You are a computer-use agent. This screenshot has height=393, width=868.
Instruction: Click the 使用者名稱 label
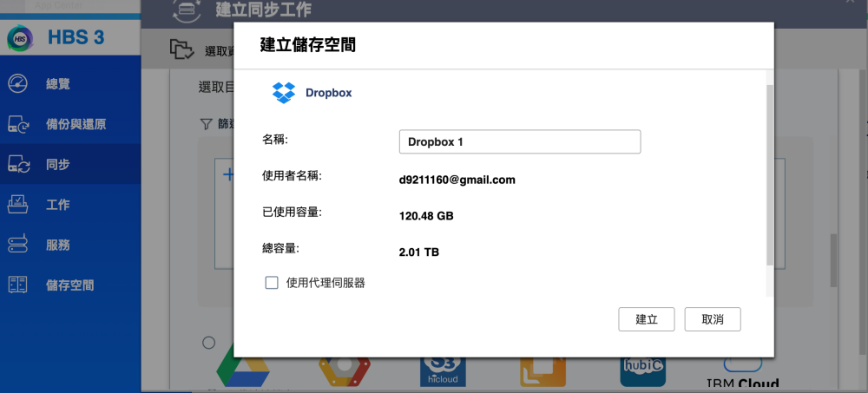292,176
